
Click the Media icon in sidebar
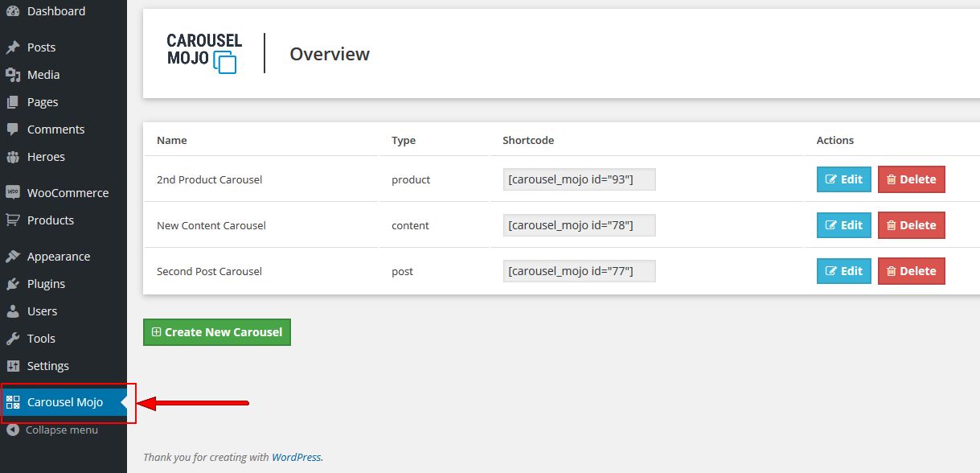coord(13,75)
